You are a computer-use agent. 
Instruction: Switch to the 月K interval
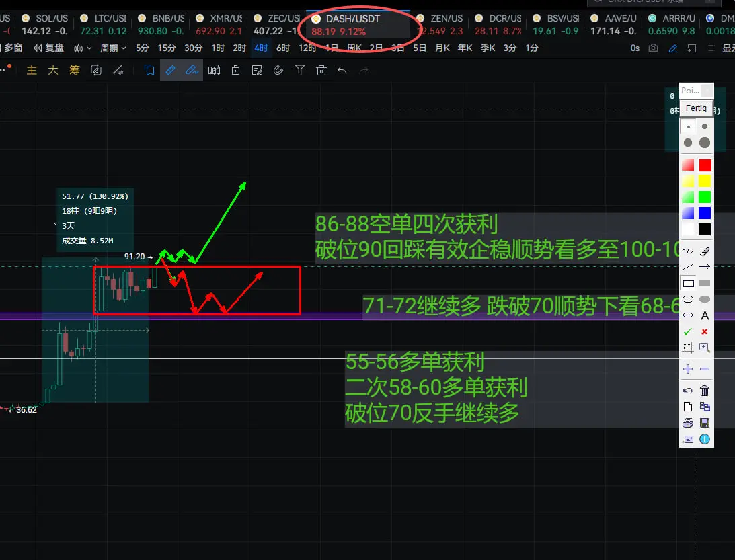coord(442,48)
